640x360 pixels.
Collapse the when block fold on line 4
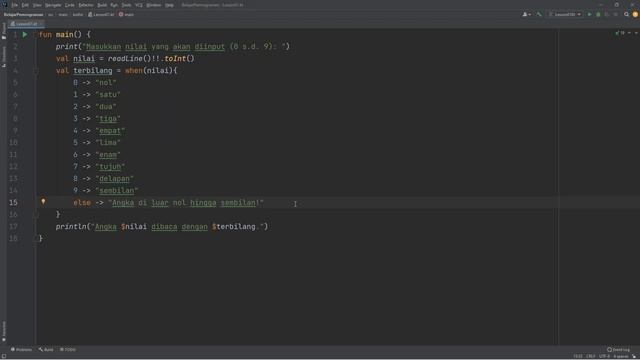(x=36, y=71)
